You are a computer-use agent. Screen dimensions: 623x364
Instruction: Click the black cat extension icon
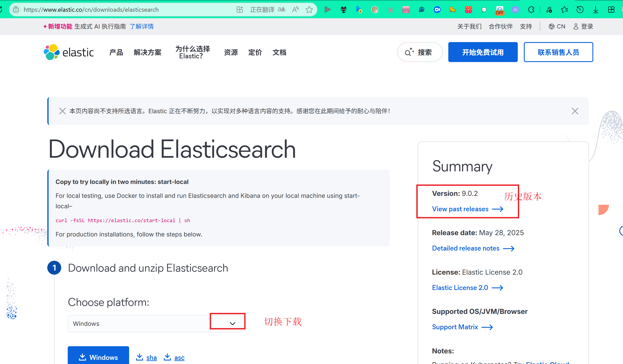pos(343,10)
